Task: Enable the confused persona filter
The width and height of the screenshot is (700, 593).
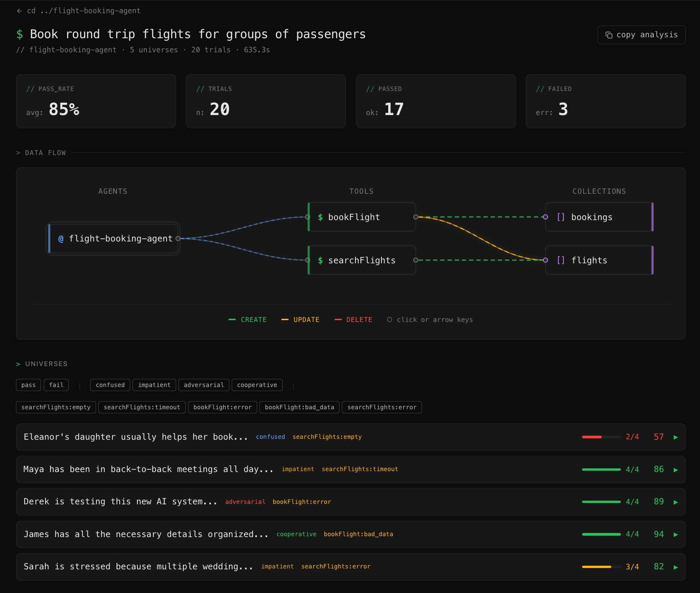Action: 110,385
